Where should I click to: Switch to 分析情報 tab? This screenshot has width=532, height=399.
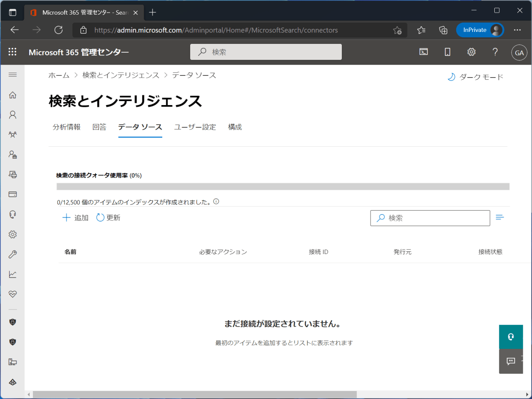click(66, 127)
